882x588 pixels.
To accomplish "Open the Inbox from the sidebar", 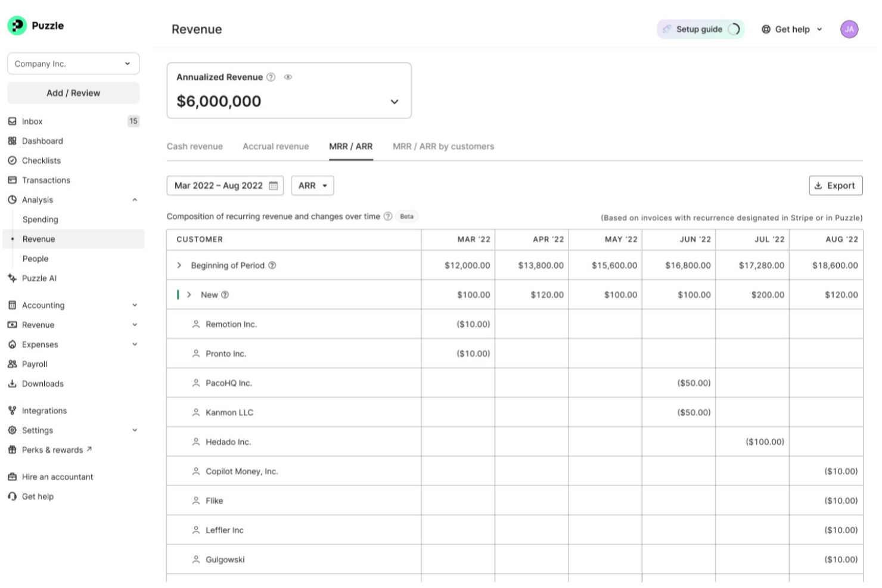I will click(31, 121).
